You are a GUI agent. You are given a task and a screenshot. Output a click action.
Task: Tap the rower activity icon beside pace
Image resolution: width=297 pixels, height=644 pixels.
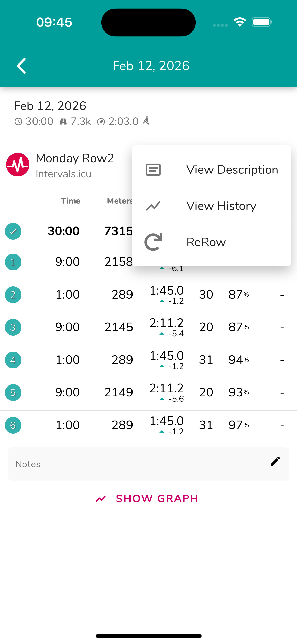146,121
